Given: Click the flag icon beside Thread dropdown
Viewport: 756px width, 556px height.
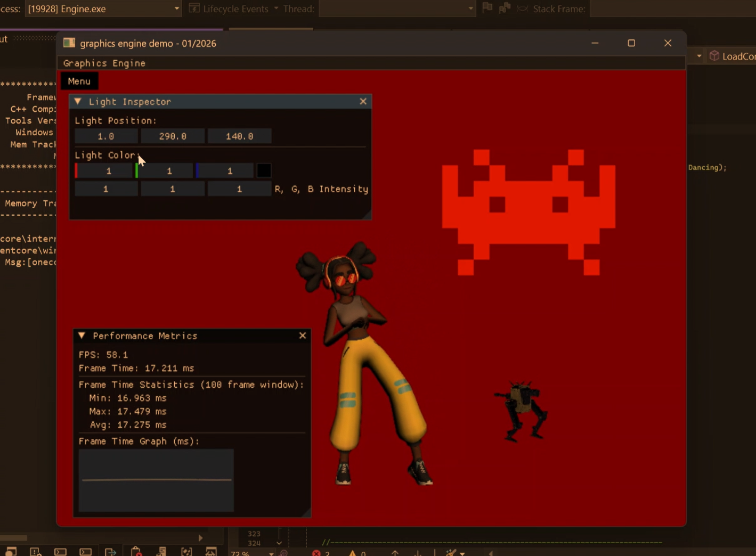Looking at the screenshot, I should [x=487, y=8].
